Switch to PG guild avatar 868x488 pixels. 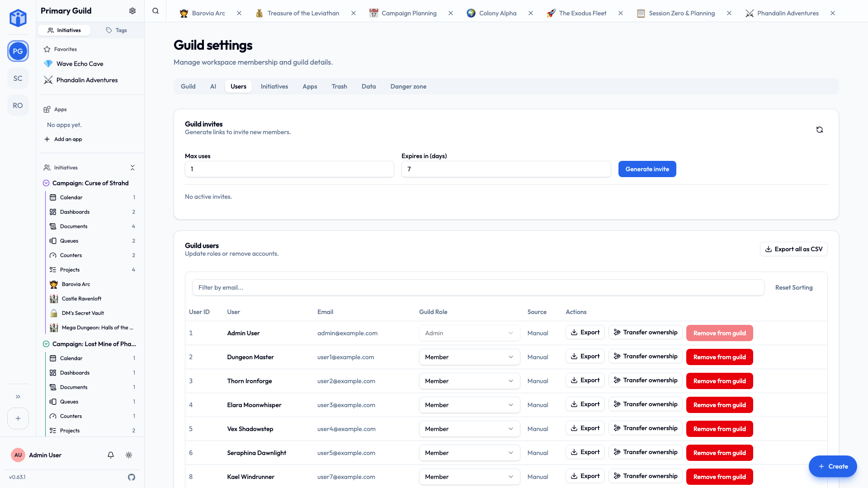18,51
